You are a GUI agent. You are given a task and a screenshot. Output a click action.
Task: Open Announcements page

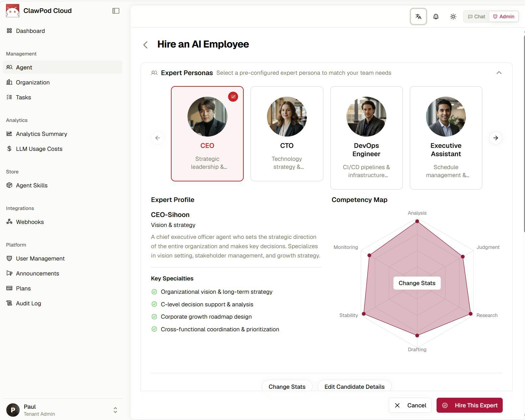63,273
